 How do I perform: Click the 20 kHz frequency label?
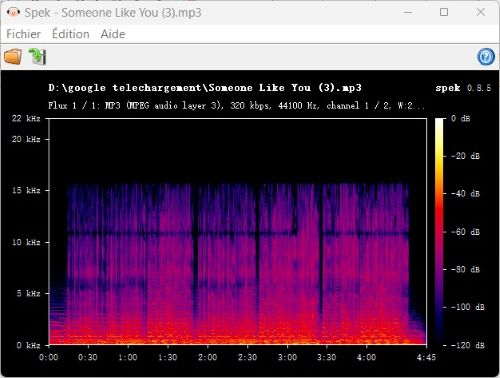coord(26,139)
